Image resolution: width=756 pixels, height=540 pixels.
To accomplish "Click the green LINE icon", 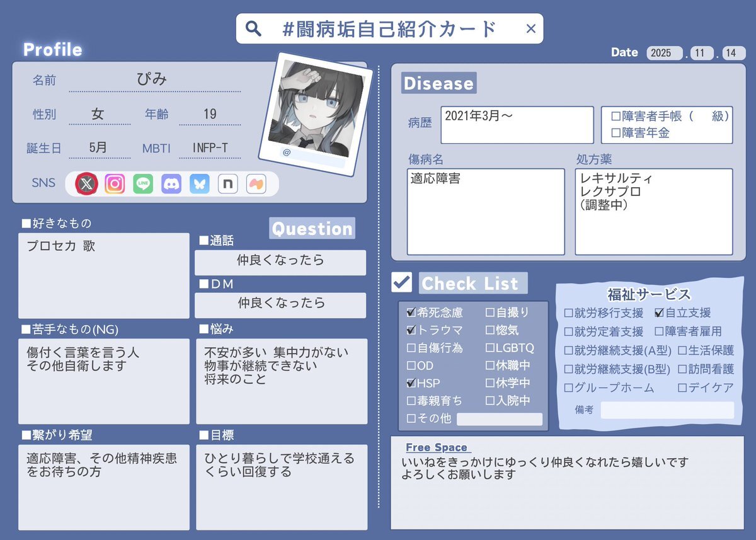I will click(143, 184).
